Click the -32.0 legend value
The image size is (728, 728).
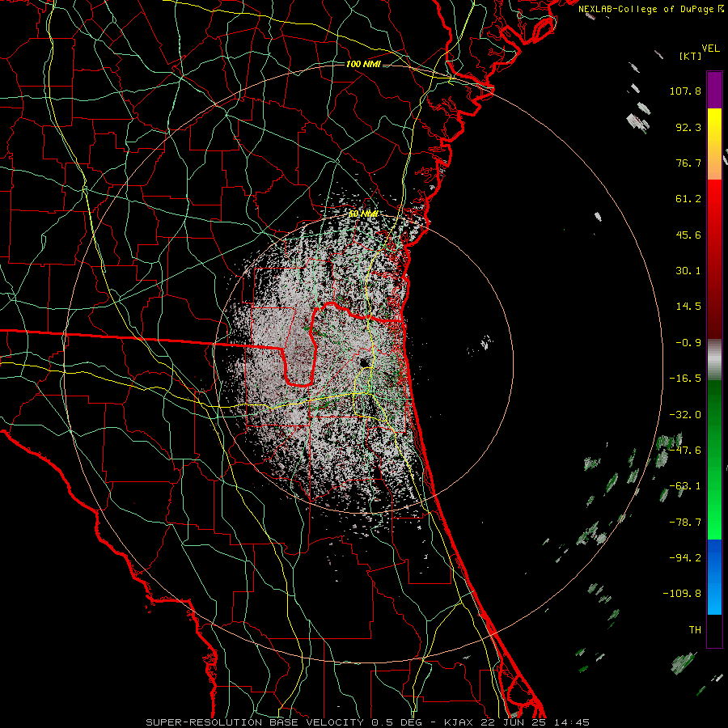click(x=685, y=415)
